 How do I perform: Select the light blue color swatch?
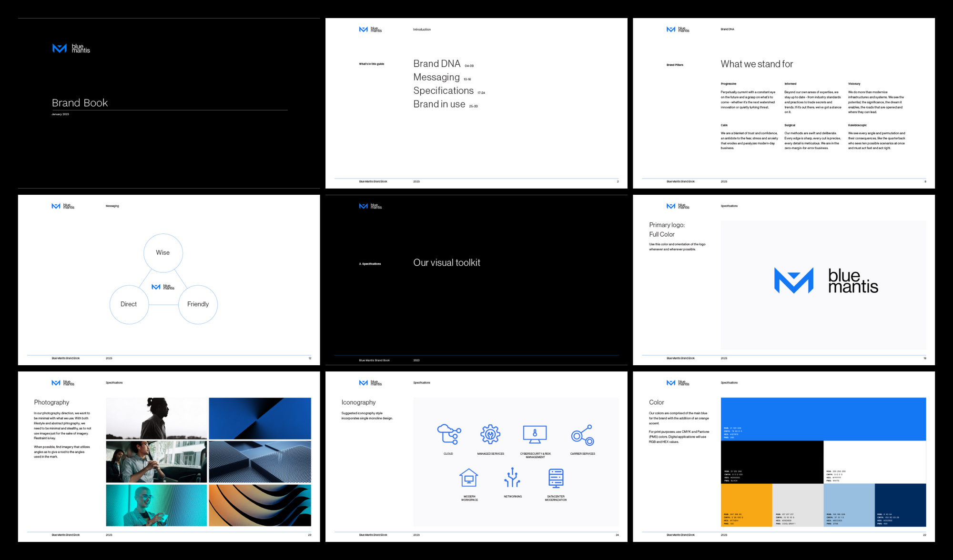click(849, 505)
